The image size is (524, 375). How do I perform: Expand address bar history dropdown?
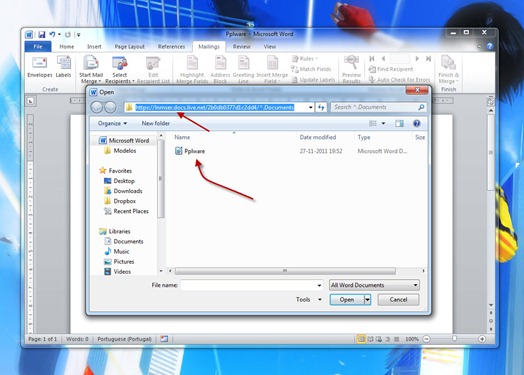pyautogui.click(x=310, y=107)
